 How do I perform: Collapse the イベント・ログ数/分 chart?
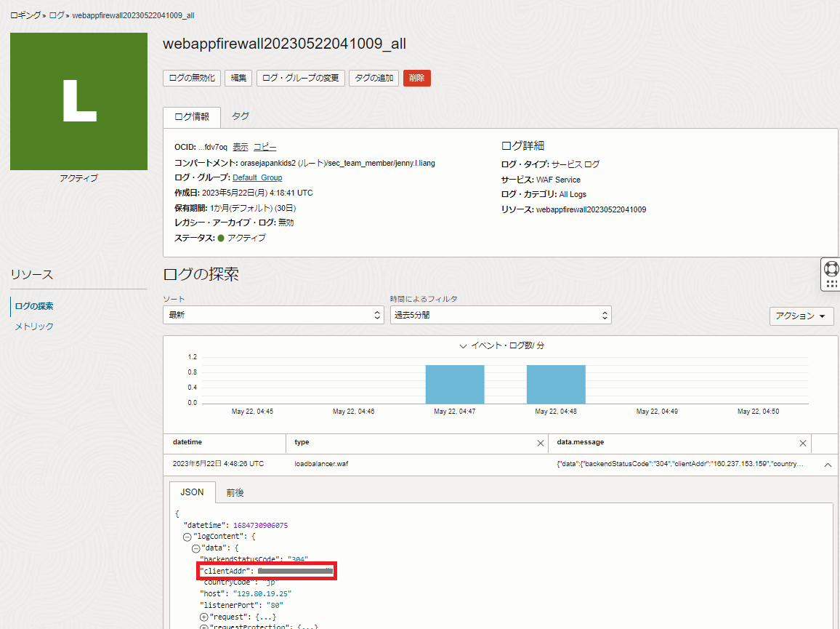pyautogui.click(x=463, y=346)
